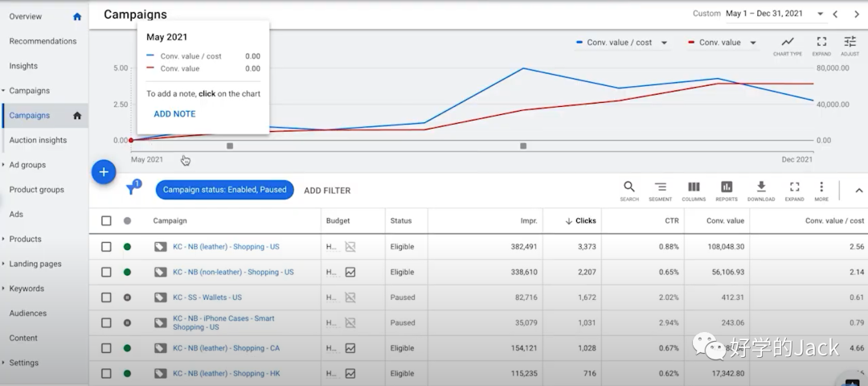The image size is (868, 386).
Task: Click ADD NOTE in the chart tooltip
Action: pyautogui.click(x=174, y=114)
